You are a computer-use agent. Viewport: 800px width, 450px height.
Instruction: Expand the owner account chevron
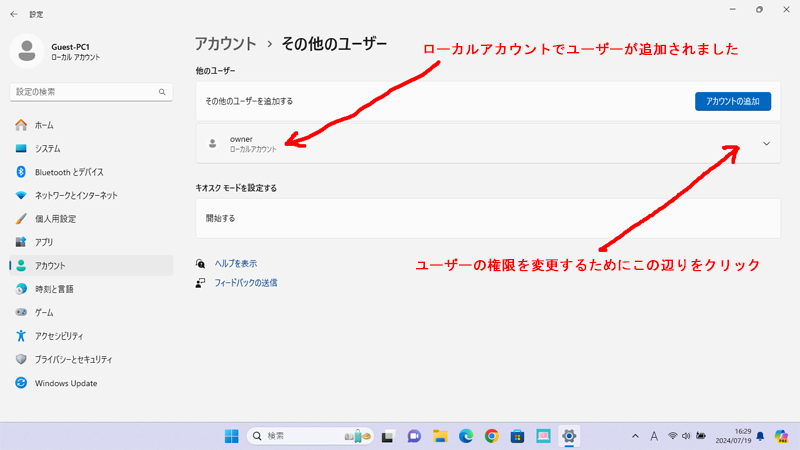767,144
